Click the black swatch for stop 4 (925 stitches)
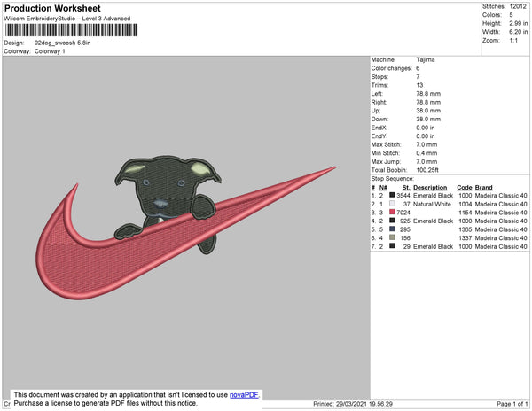The width and height of the screenshot is (532, 411). [392, 221]
